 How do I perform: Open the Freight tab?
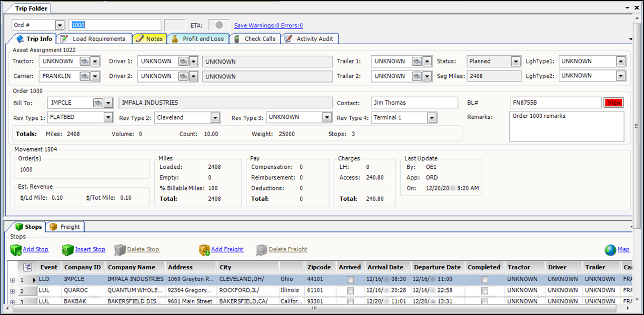65,227
